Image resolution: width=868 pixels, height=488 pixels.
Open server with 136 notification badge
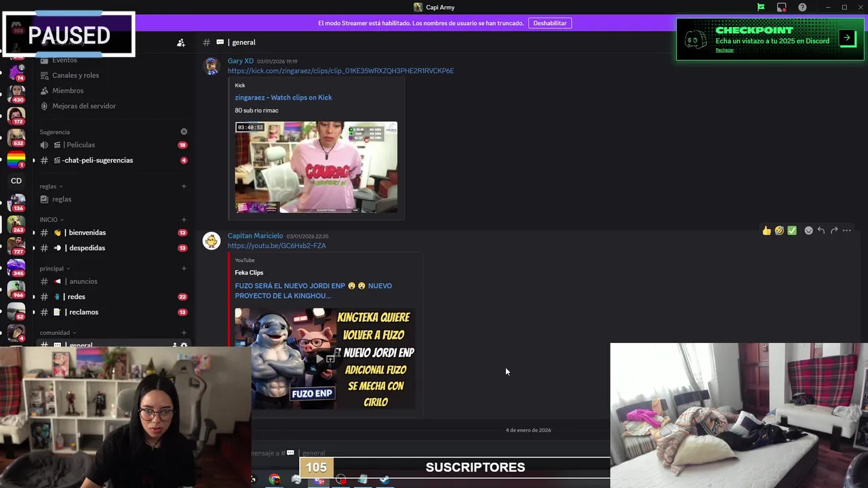pos(16,202)
